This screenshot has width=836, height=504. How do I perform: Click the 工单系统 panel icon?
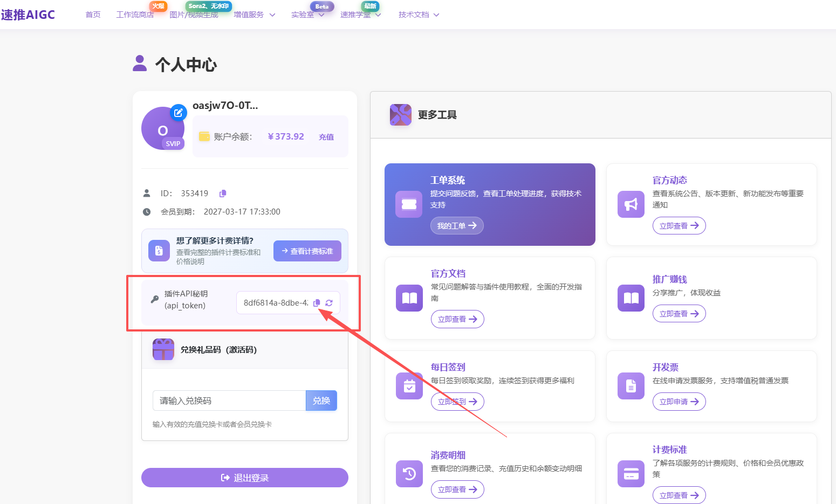click(408, 204)
